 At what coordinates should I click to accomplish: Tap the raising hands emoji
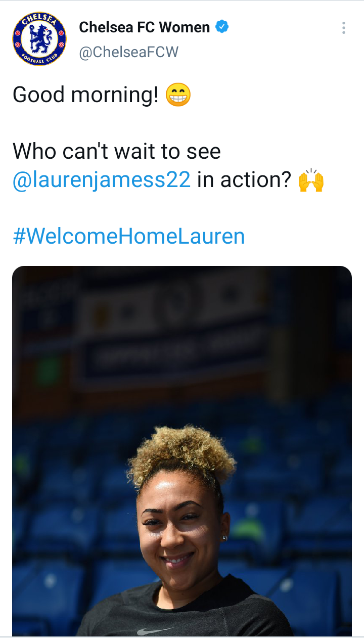pos(311,180)
